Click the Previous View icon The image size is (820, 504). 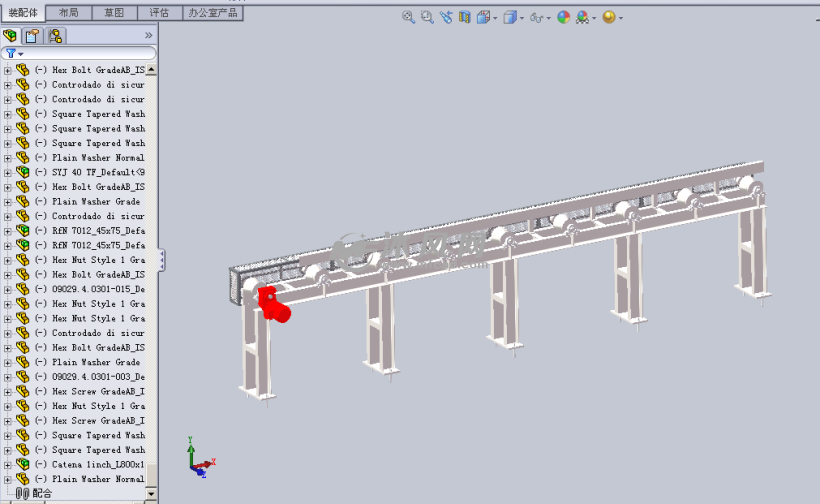tap(446, 17)
